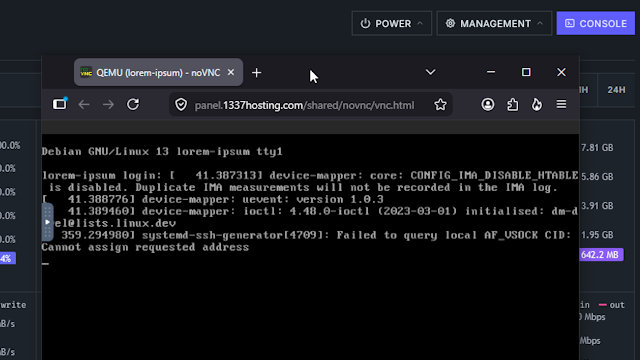
Task: Open the MANAGEMENT dropdown menu
Action: (494, 23)
